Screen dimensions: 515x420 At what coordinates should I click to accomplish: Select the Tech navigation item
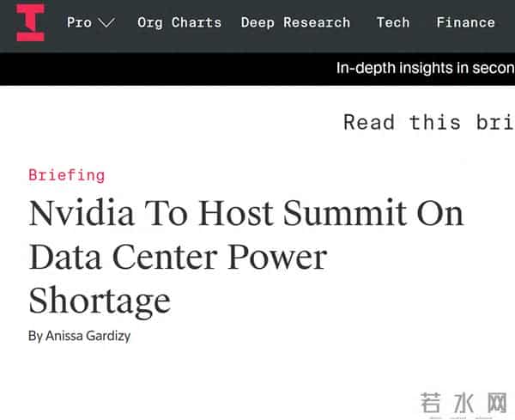393,22
